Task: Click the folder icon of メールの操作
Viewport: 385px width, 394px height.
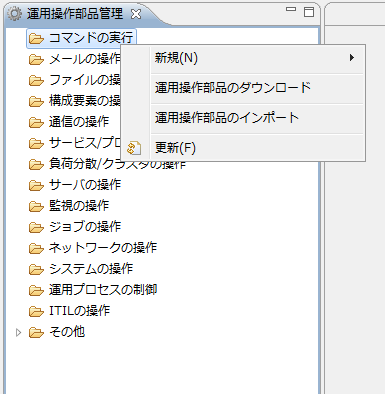Action: 36,60
